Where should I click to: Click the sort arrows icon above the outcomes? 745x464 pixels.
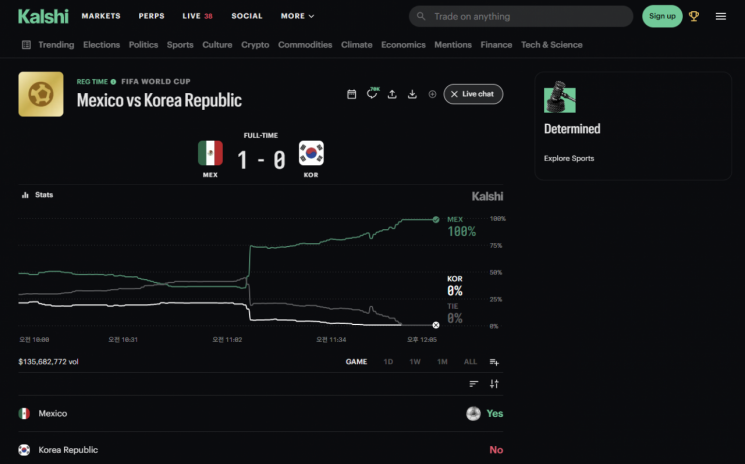point(494,384)
